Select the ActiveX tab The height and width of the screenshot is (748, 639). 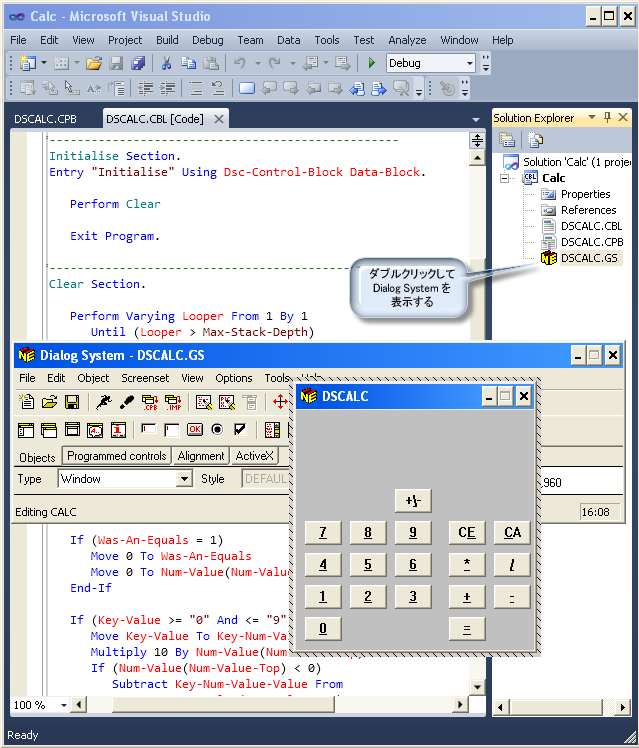pyautogui.click(x=255, y=456)
